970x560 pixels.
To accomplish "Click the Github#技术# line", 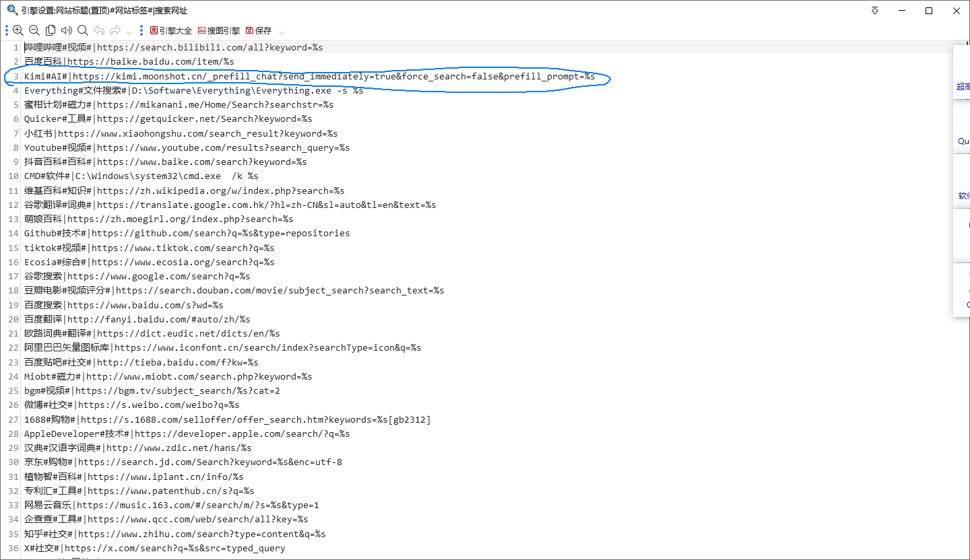I will tap(187, 234).
